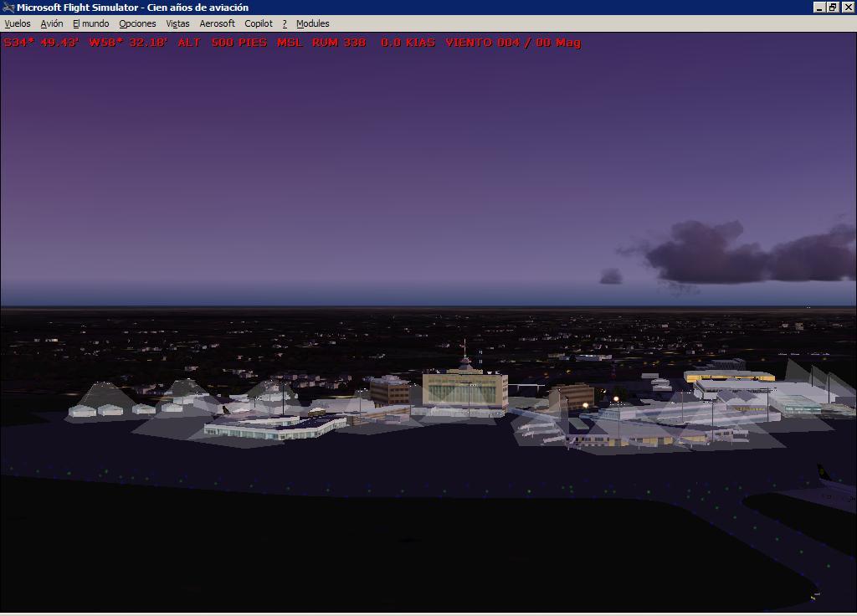Click the airspeed readout 0.0 KIAS

[x=408, y=42]
